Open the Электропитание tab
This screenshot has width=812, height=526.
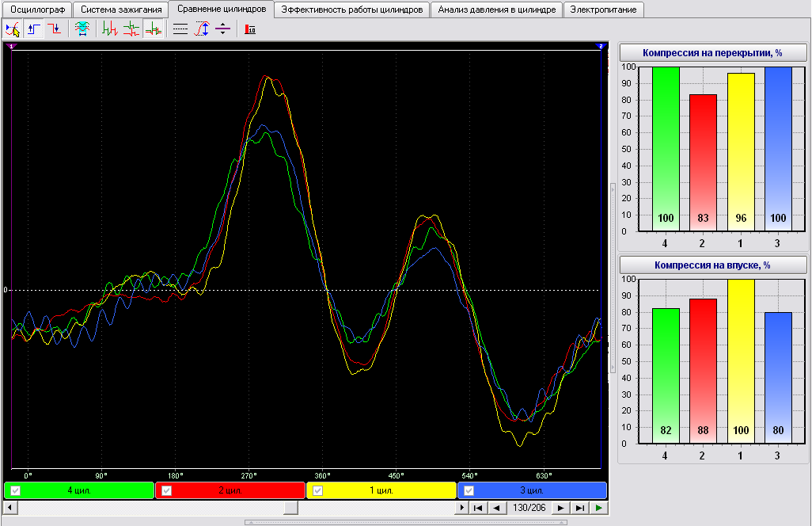point(603,10)
